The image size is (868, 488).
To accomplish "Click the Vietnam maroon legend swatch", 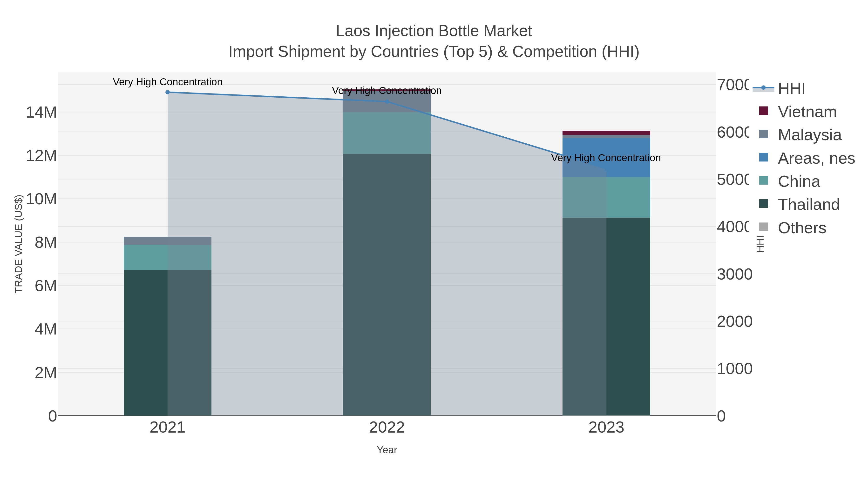I will click(x=763, y=111).
